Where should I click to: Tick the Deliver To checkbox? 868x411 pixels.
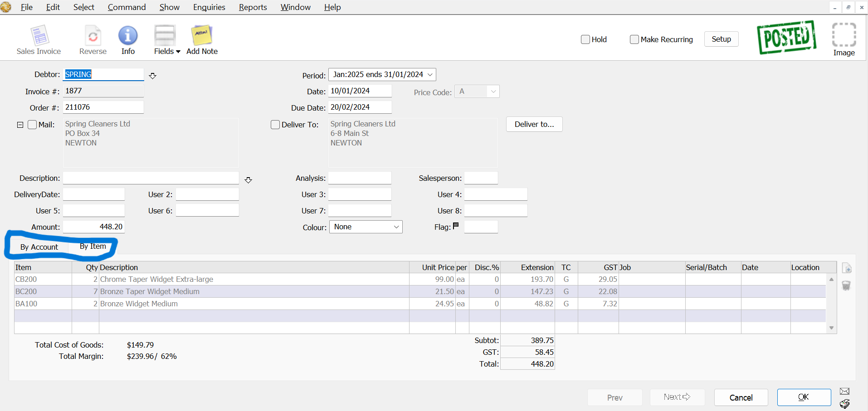coord(275,125)
